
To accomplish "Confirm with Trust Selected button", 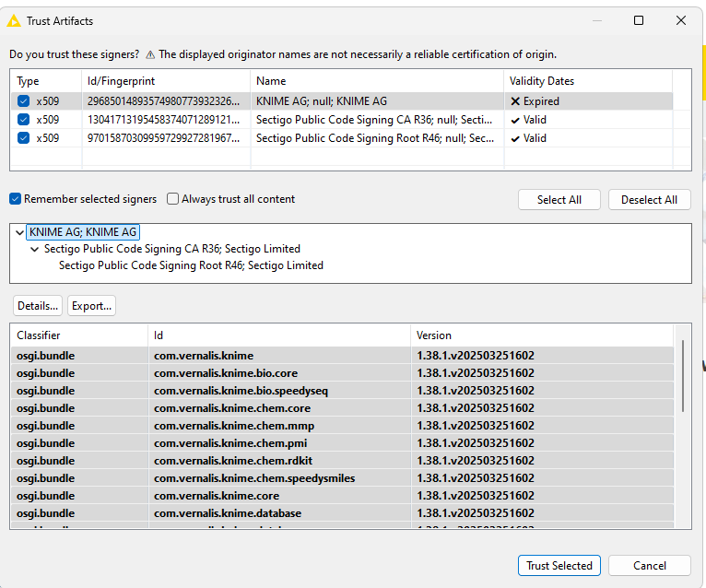I will 559,566.
